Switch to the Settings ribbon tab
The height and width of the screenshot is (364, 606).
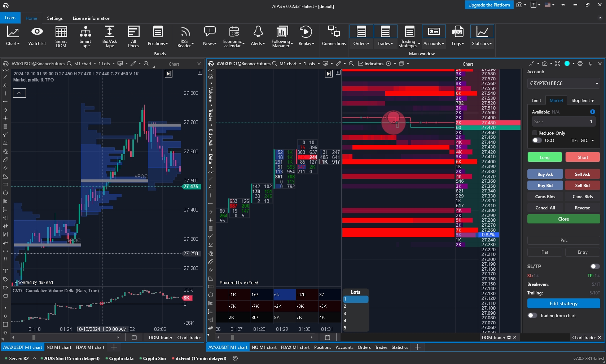55,18
